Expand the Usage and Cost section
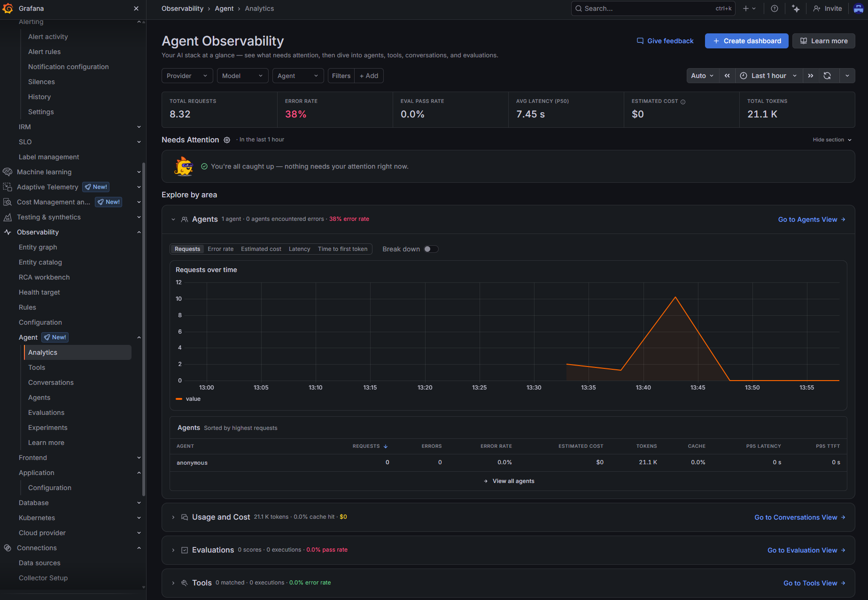This screenshot has height=600, width=868. [x=173, y=517]
